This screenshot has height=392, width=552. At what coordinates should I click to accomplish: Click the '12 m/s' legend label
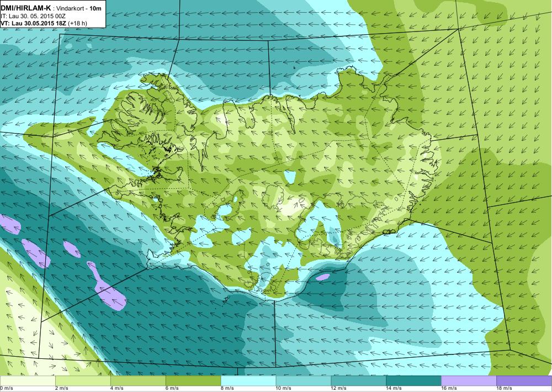[339, 389]
